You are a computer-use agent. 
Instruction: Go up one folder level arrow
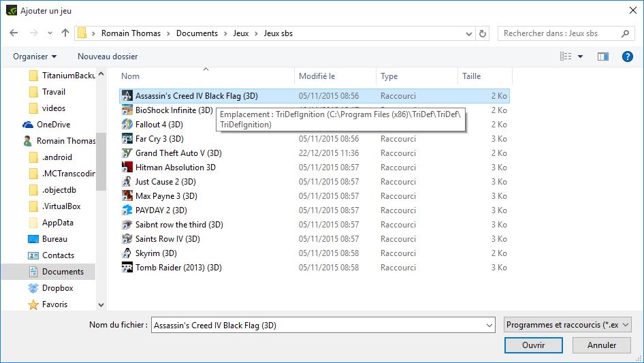[65, 33]
